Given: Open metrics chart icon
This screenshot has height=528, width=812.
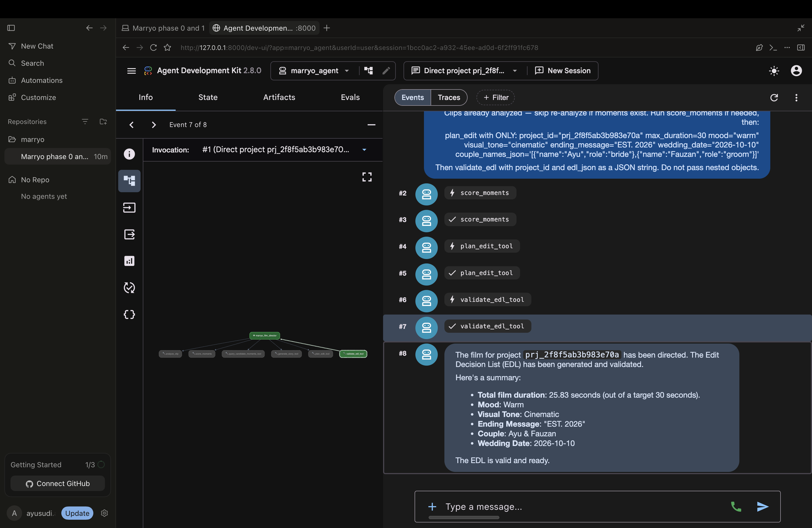Looking at the screenshot, I should click(129, 261).
